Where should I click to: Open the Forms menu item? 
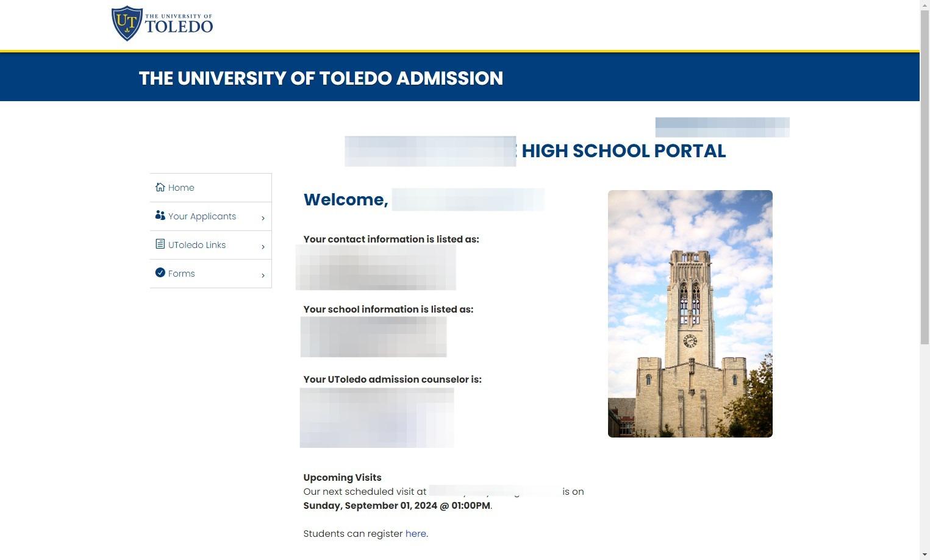[x=210, y=274]
